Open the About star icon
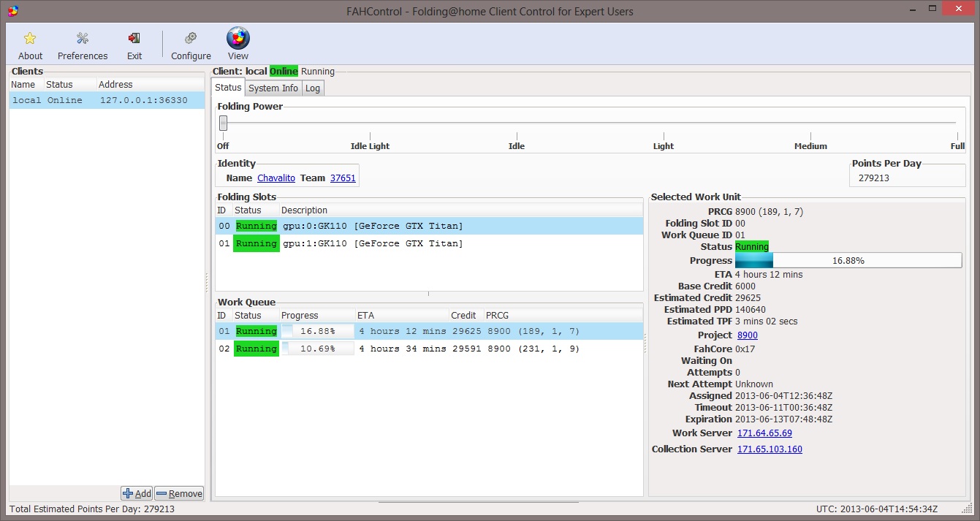Image resolution: width=980 pixels, height=521 pixels. 30,38
